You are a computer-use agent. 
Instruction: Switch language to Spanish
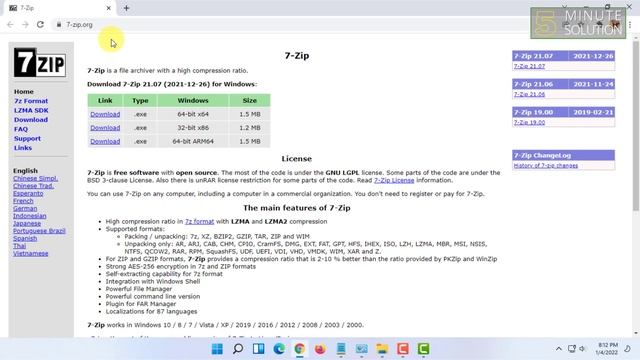[x=25, y=238]
